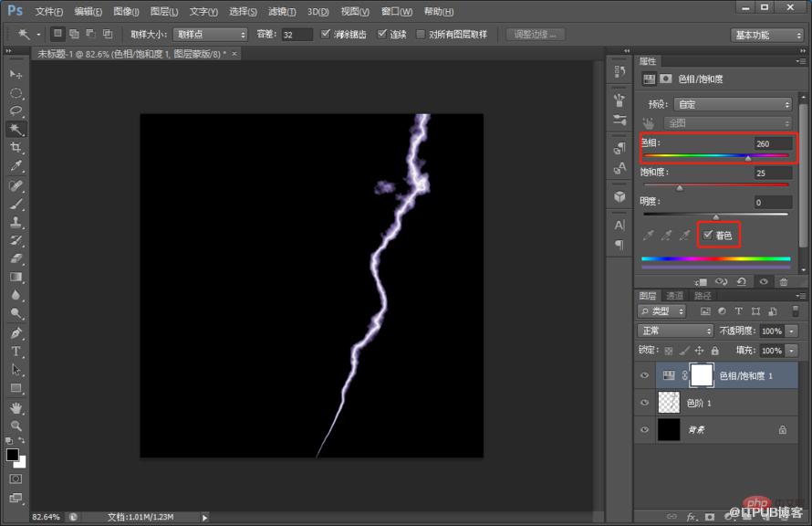812x526 pixels.
Task: Open the blend mode 正常 dropdown
Action: (x=675, y=331)
